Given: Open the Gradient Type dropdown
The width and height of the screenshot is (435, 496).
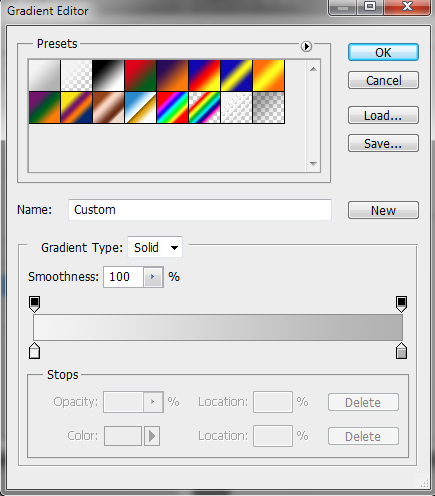Looking at the screenshot, I should coord(155,247).
